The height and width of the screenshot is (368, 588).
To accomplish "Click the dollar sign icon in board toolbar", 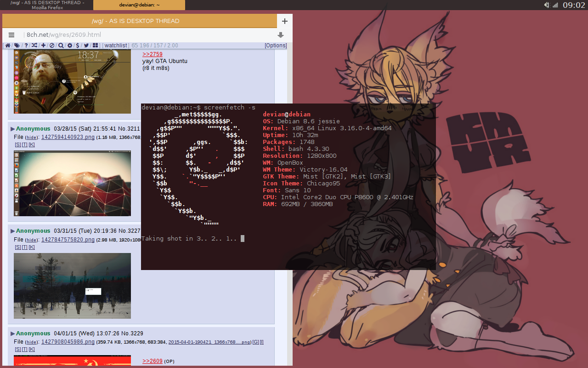I will 78,46.
